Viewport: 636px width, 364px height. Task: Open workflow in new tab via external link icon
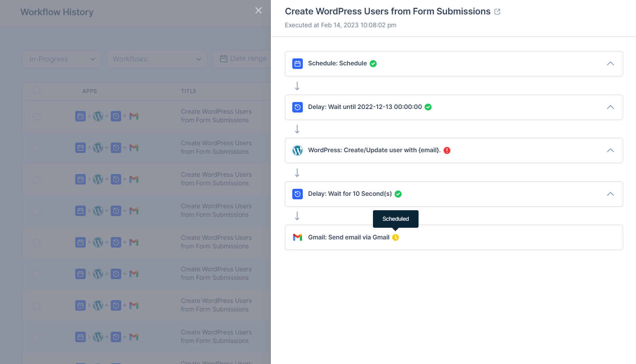pyautogui.click(x=497, y=12)
